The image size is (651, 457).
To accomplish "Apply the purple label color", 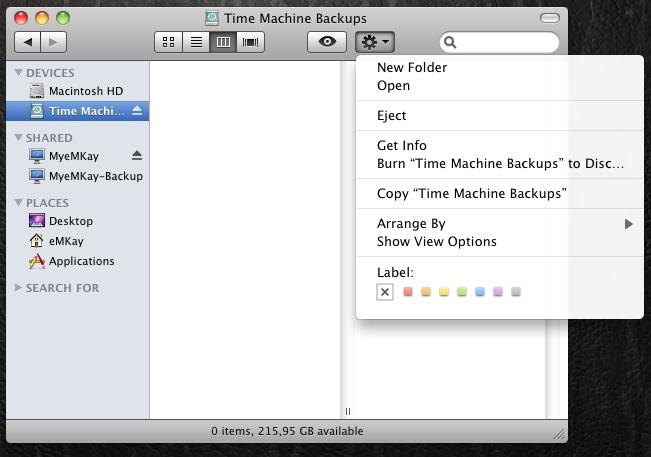I will [x=498, y=292].
